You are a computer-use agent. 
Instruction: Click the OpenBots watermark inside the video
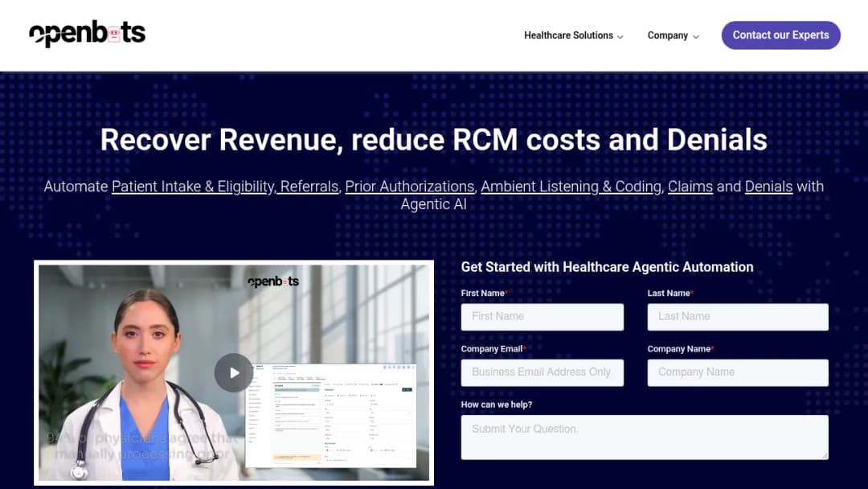pos(273,281)
